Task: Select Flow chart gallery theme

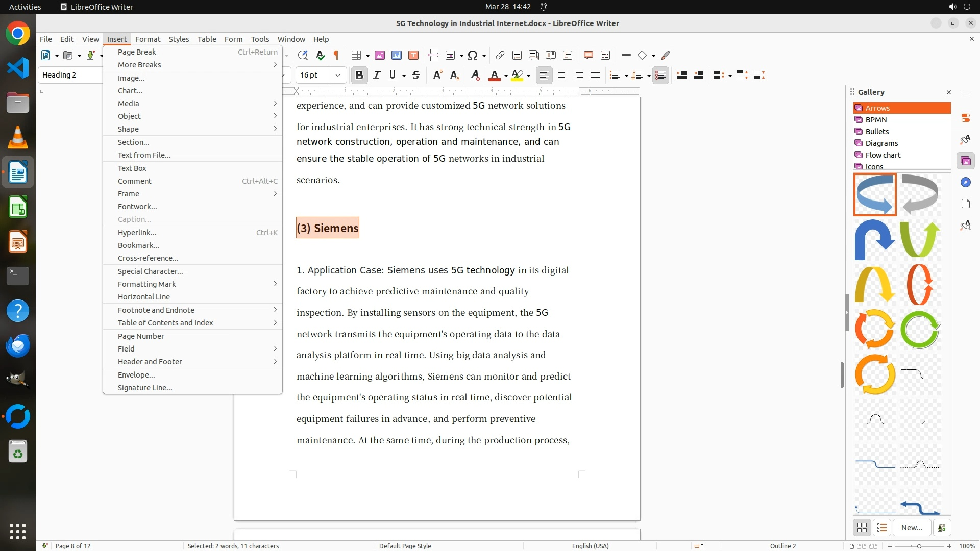Action: 883,155
